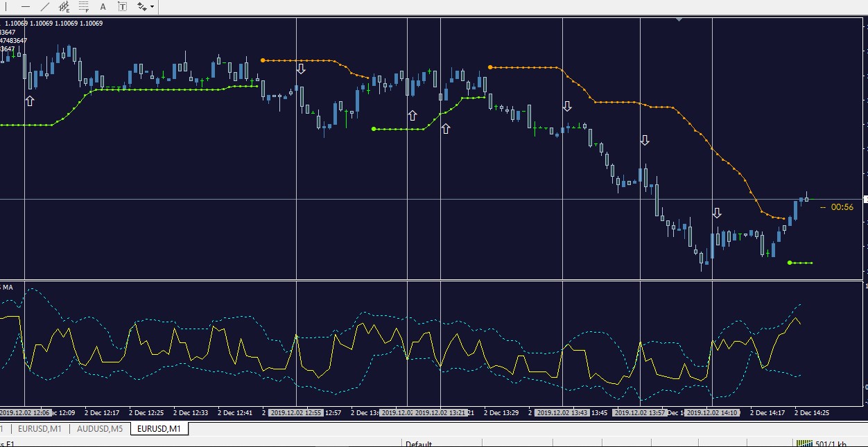Click the green dotted line right of last candle
Image resolution: width=868 pixels, height=447 pixels.
800,263
